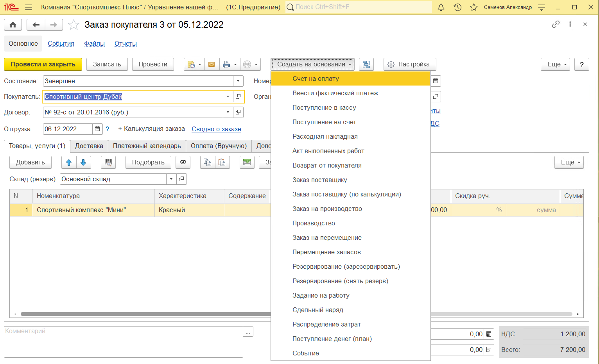This screenshot has width=599, height=364.
Task: Click the green table icon button
Action: tap(247, 162)
